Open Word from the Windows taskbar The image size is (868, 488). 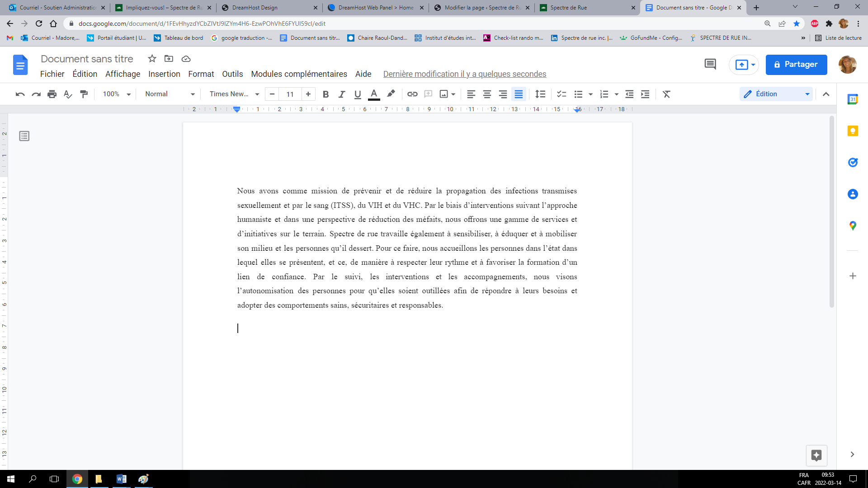click(121, 479)
